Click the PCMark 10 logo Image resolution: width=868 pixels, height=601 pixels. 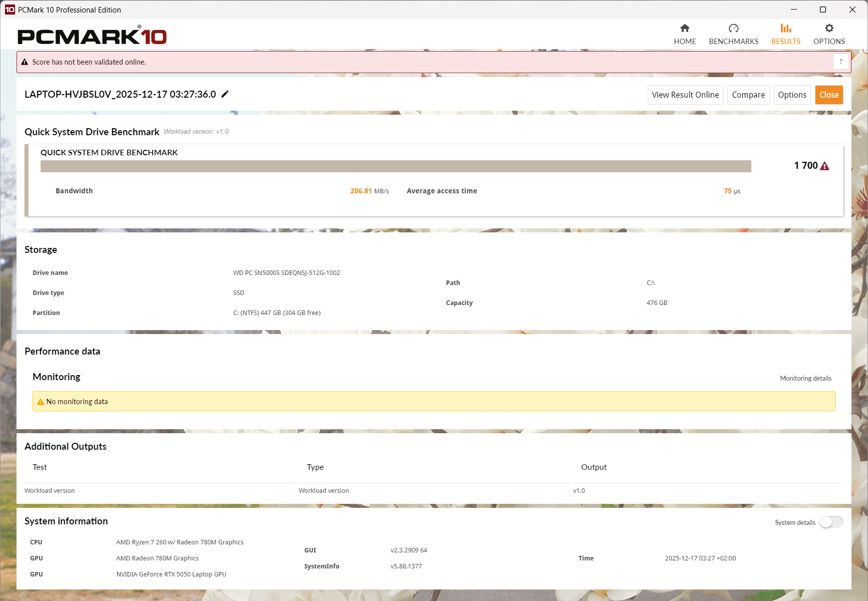(92, 36)
